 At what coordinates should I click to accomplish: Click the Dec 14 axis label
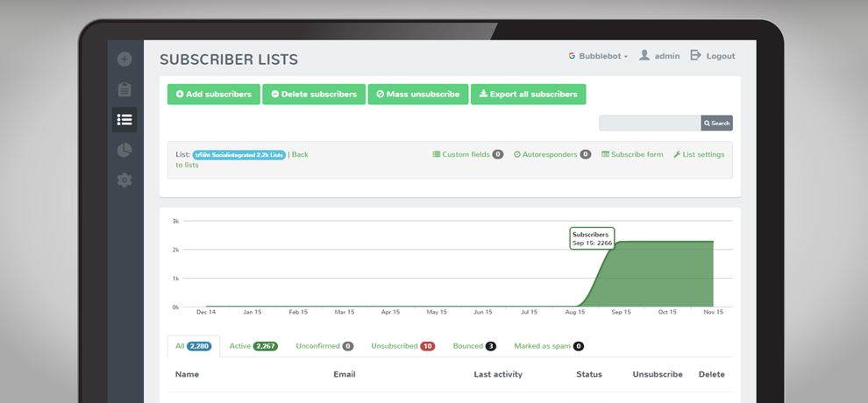coord(206,313)
